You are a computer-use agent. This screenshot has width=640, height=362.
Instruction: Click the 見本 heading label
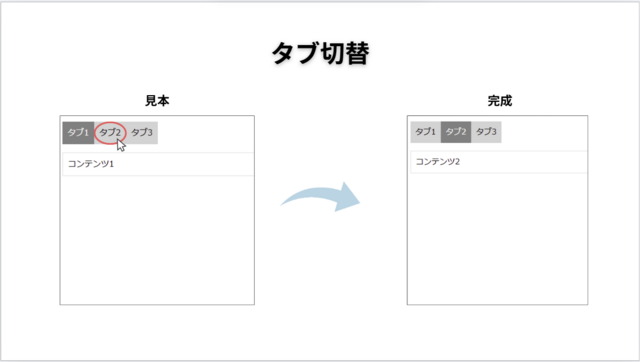tap(157, 101)
